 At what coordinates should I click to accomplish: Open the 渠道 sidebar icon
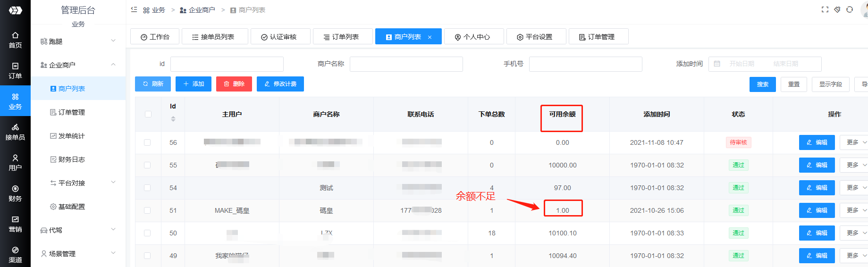click(15, 255)
